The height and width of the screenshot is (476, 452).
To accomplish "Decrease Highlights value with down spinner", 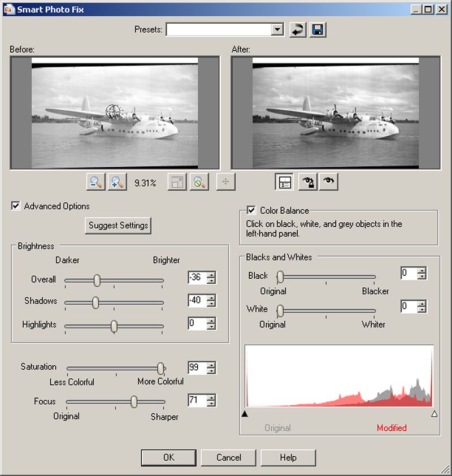I will pyautogui.click(x=211, y=327).
